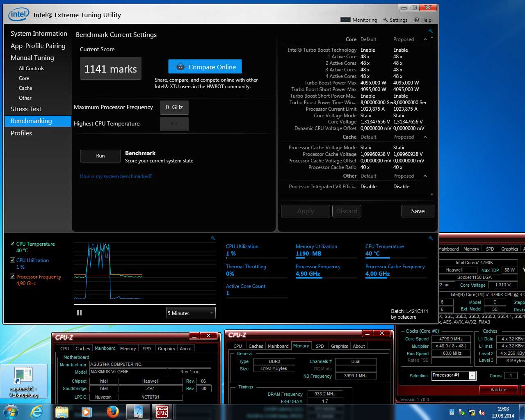525x420 pixels.
Task: Click Processor Frequency 4,90 GHz monitor value
Action: tap(308, 274)
